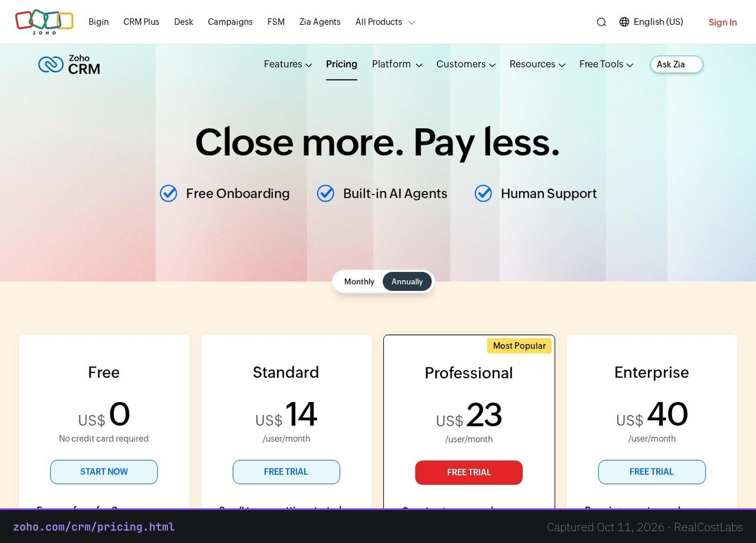Click the US$ 40 price
Image resolution: width=756 pixels, height=543 pixels.
pyautogui.click(x=652, y=414)
